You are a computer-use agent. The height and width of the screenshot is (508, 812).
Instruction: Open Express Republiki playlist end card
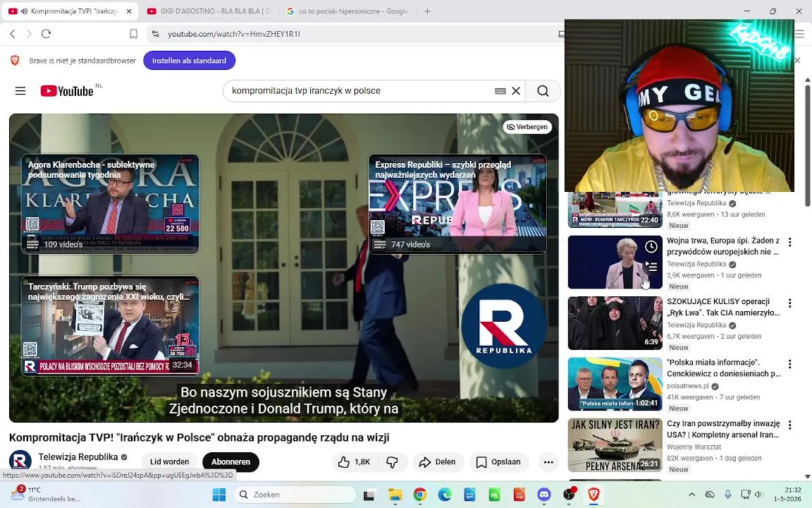(x=457, y=204)
